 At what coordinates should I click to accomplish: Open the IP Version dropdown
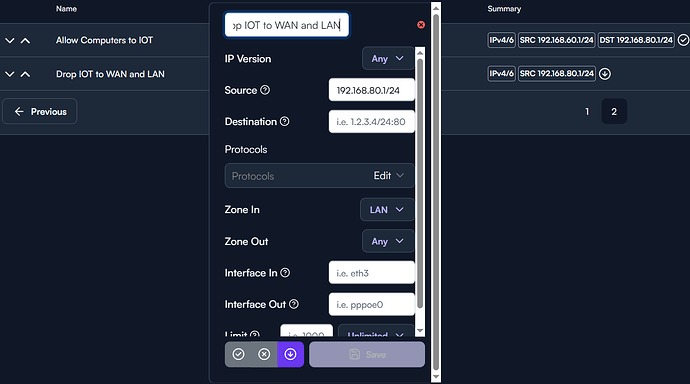388,59
